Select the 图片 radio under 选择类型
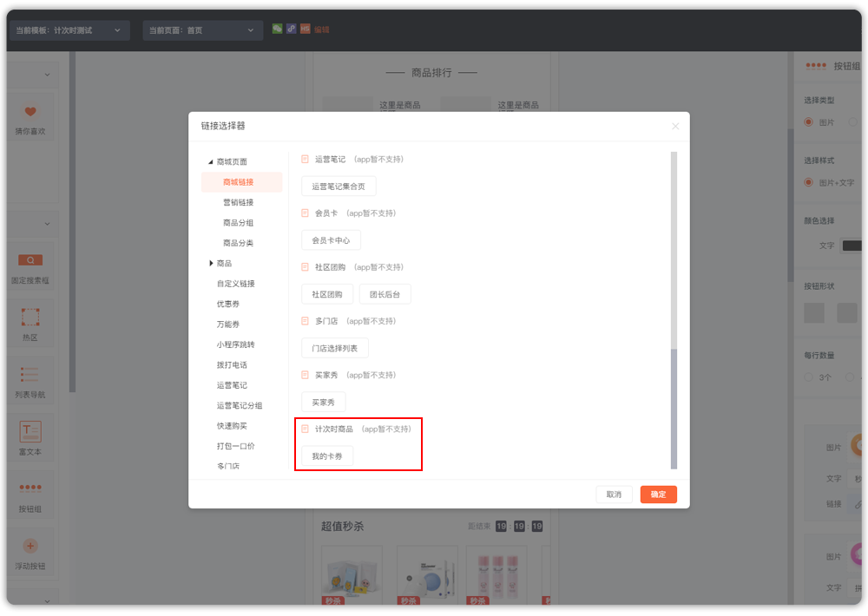This screenshot has width=868, height=616. (809, 122)
